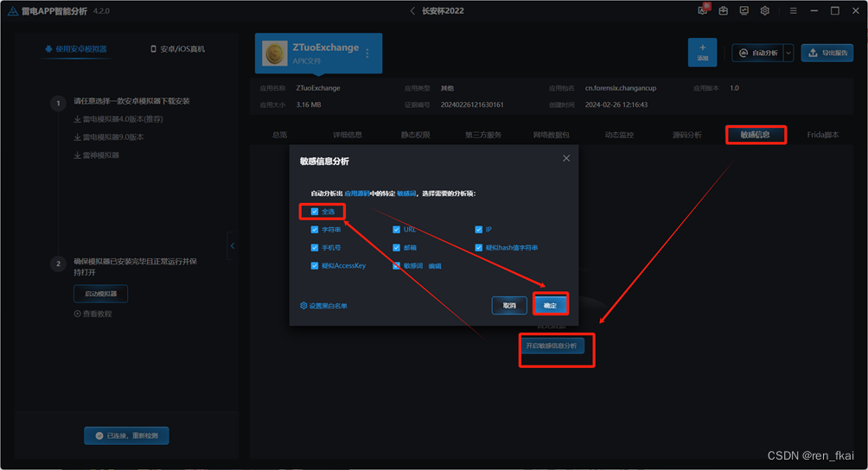This screenshot has width=868, height=470.
Task: Open 设置黑白名单 gear setting
Action: [324, 306]
